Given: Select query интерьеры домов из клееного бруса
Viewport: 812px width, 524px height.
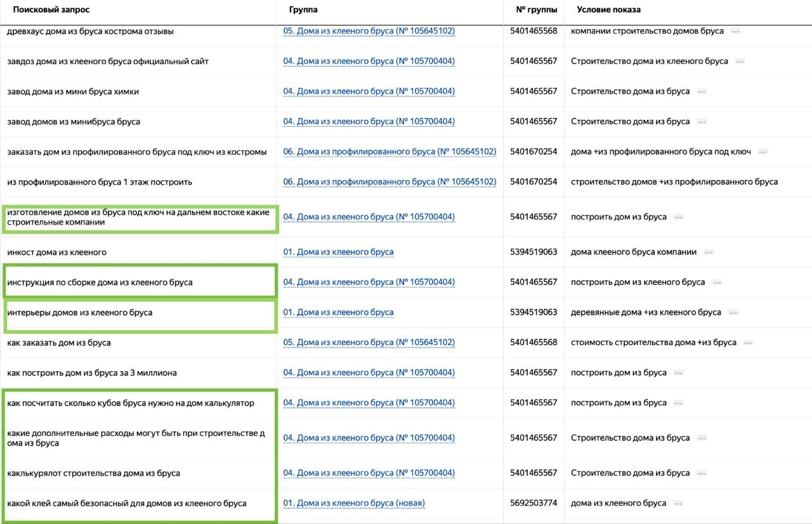Looking at the screenshot, I should tap(80, 312).
